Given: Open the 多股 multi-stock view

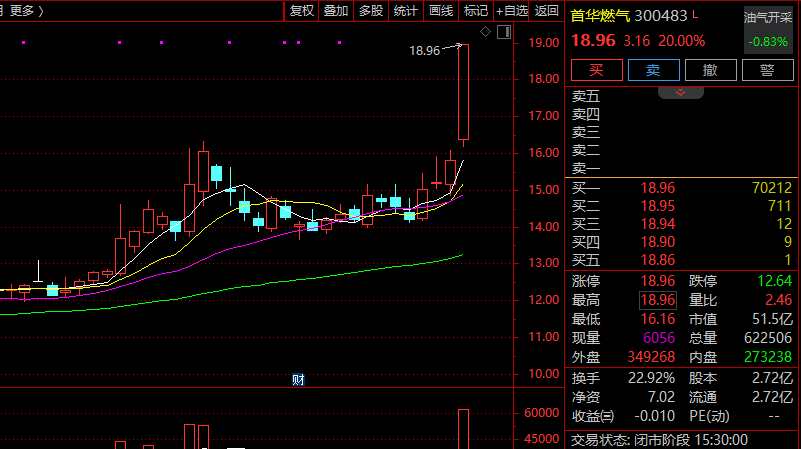Looking at the screenshot, I should click(x=371, y=11).
